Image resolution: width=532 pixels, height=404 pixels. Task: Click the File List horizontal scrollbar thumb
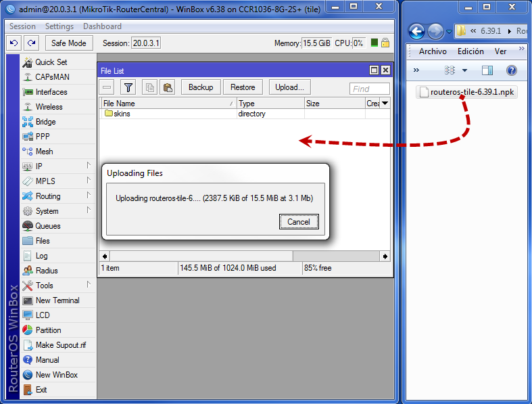[x=201, y=256]
